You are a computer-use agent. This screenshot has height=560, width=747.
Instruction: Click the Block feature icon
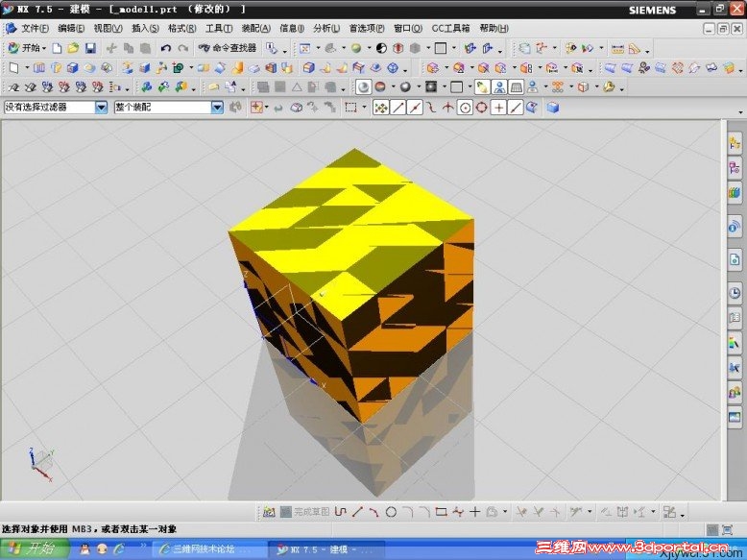click(72, 68)
